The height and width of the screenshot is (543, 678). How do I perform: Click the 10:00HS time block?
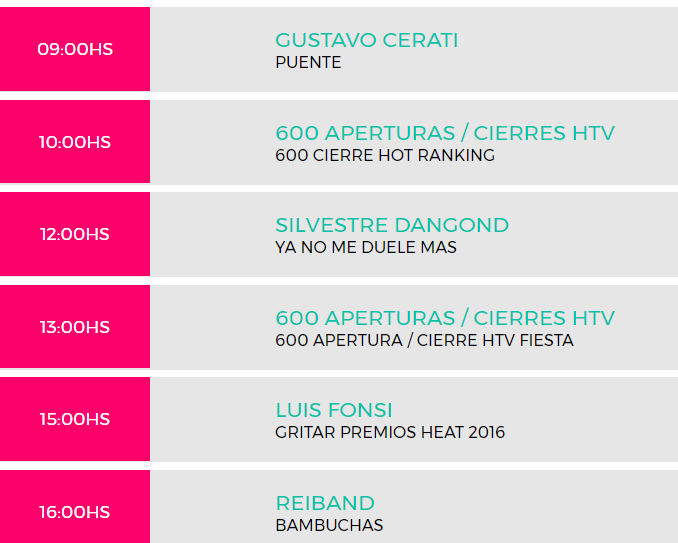pos(75,142)
